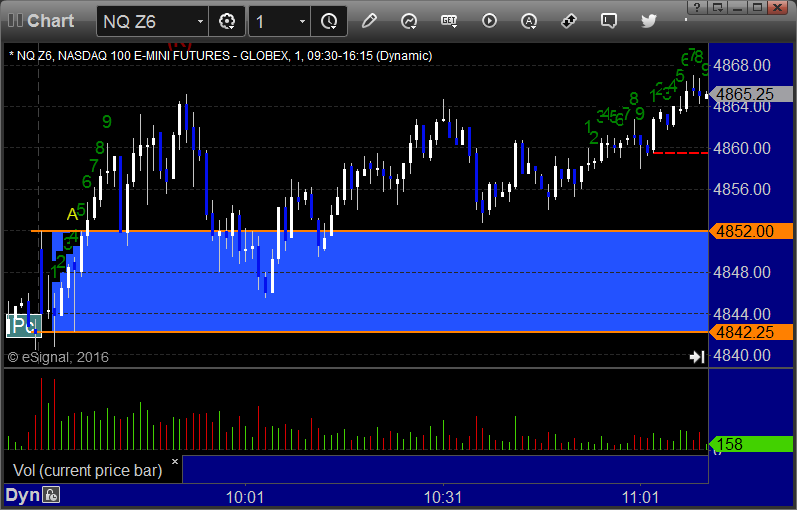Click the chart title NQ Z6 NASDAQ text
Viewport: 797px width, 510px height.
click(221, 55)
